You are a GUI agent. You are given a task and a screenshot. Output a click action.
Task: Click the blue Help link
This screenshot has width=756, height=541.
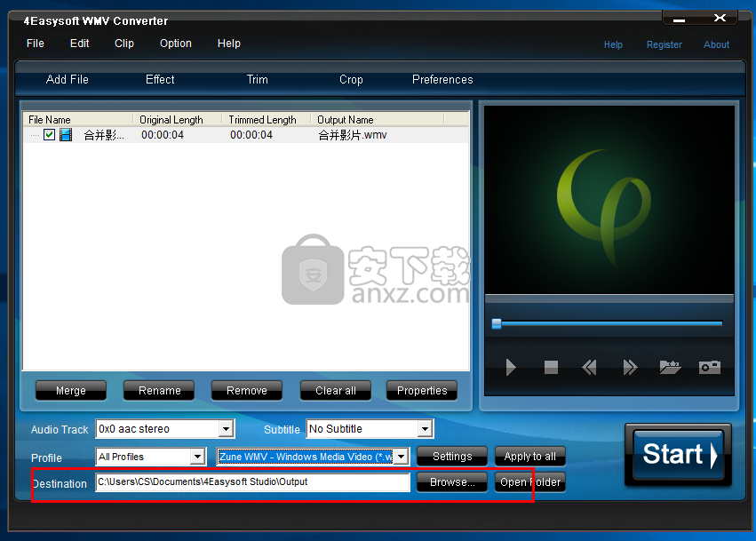(613, 44)
